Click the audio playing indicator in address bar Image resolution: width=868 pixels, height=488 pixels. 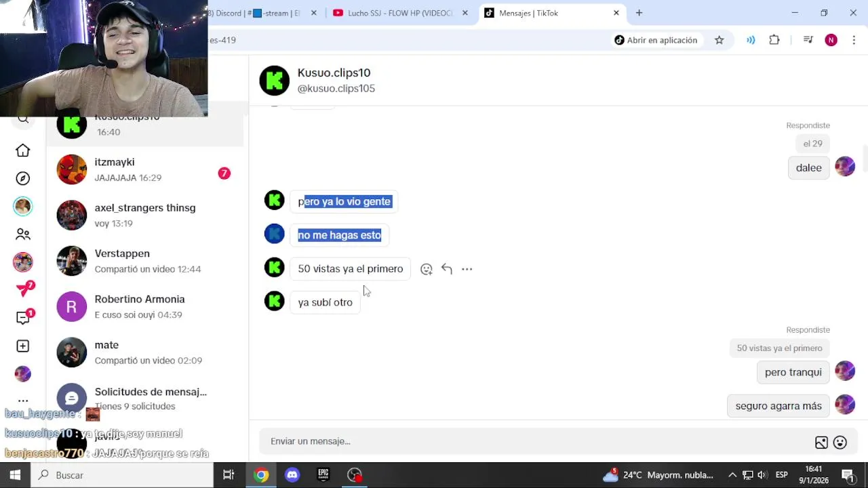pos(751,40)
